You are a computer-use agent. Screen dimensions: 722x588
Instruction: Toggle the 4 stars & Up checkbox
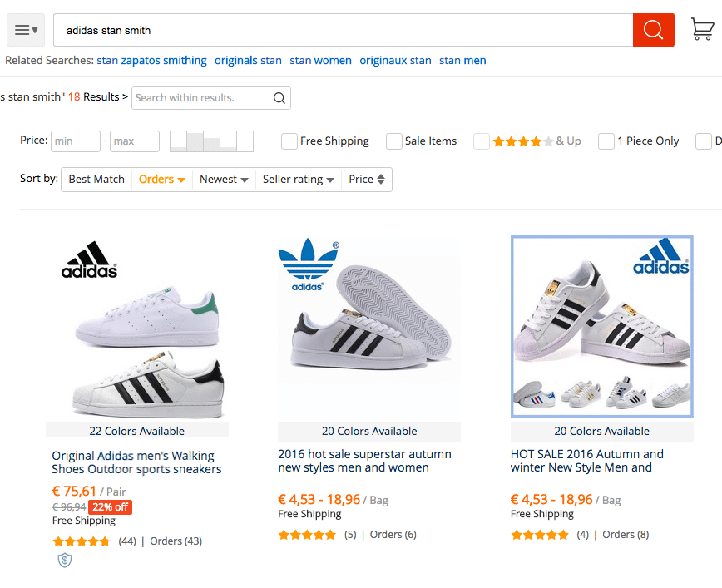[x=481, y=141]
